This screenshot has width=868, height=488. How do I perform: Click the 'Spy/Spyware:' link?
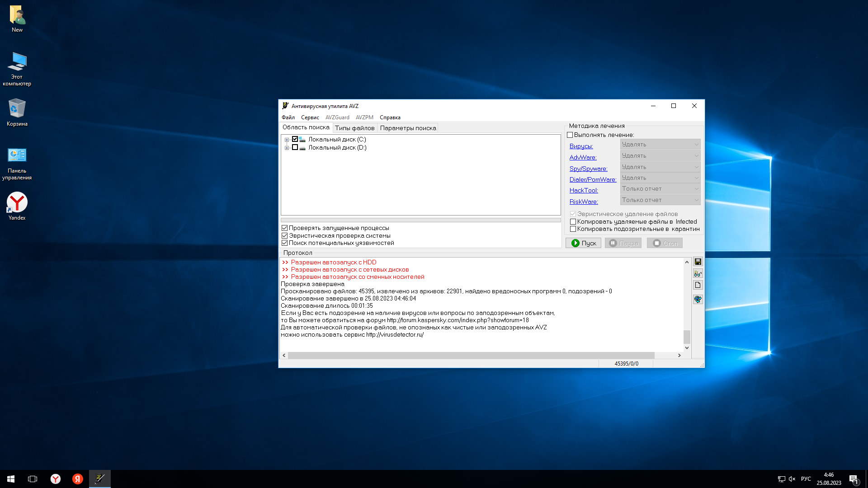pos(588,169)
